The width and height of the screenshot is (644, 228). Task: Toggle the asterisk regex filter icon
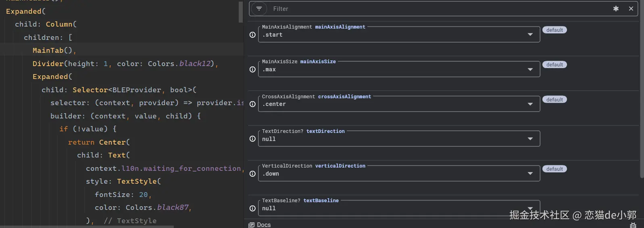(x=616, y=8)
